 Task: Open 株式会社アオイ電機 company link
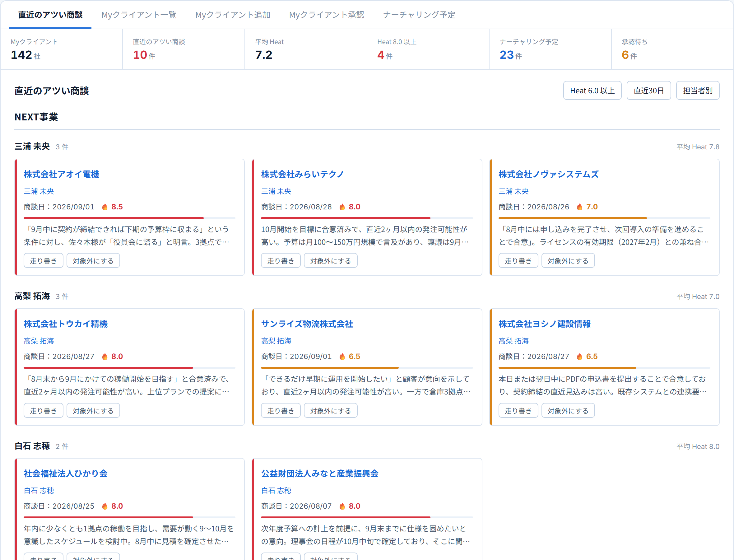click(x=61, y=174)
